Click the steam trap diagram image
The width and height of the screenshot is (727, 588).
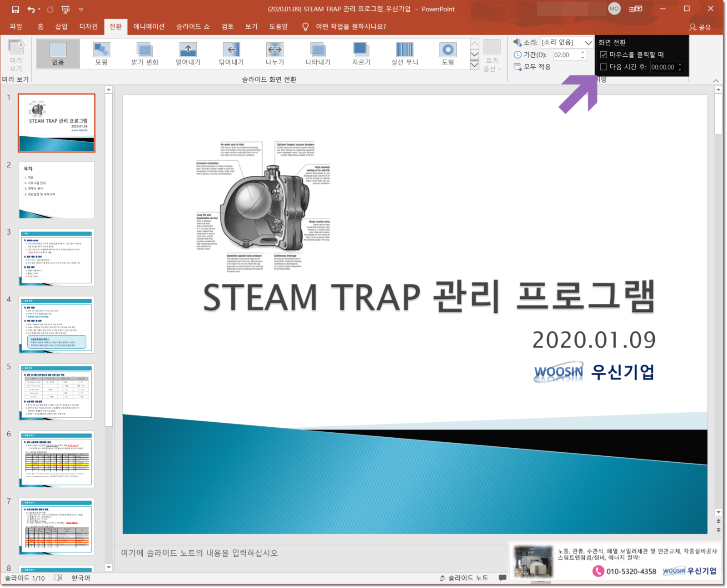point(264,207)
